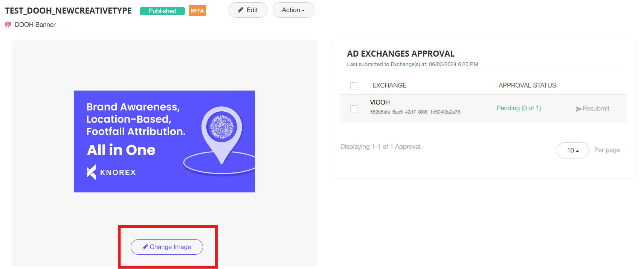Image resolution: width=644 pixels, height=269 pixels.
Task: Click the DOOH Banner type icon
Action: [x=8, y=25]
